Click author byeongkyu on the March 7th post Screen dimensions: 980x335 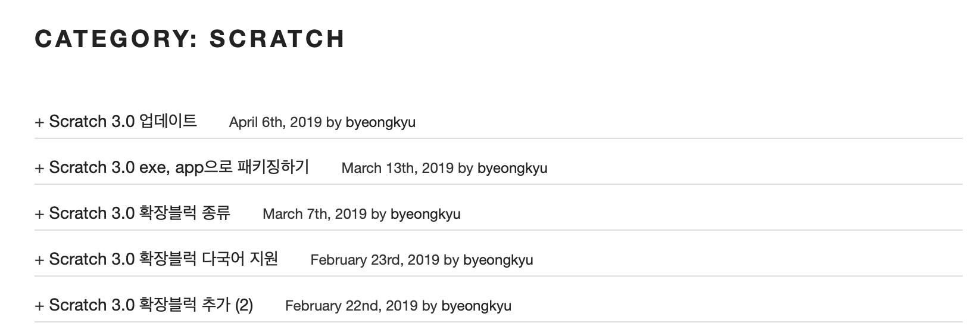click(x=425, y=215)
